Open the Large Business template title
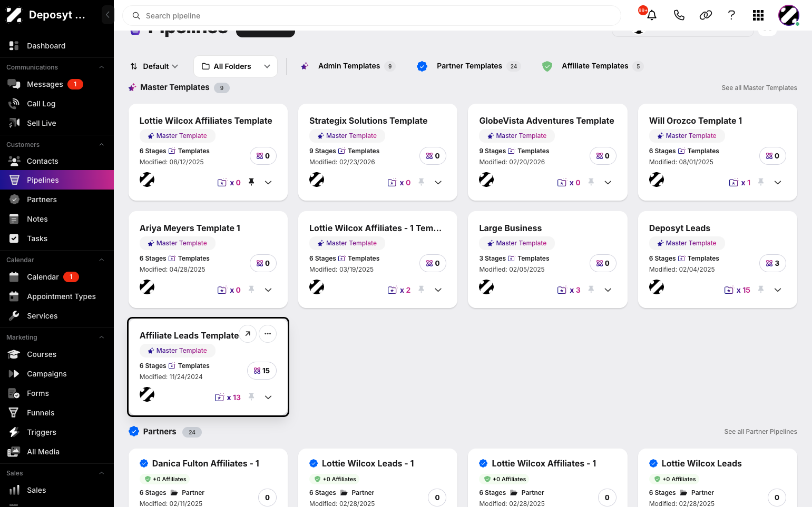Screen dimensions: 812x507 click(510, 228)
